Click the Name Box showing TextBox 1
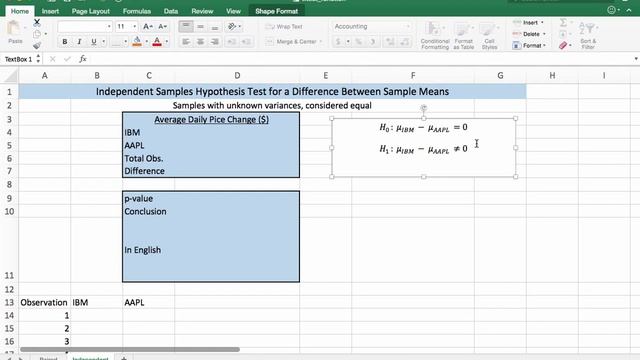This screenshot has width=640, height=360. tap(19, 60)
